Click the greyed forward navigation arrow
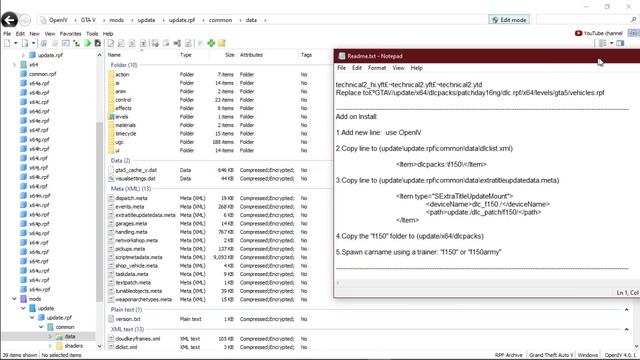The image size is (640, 360). point(25,20)
